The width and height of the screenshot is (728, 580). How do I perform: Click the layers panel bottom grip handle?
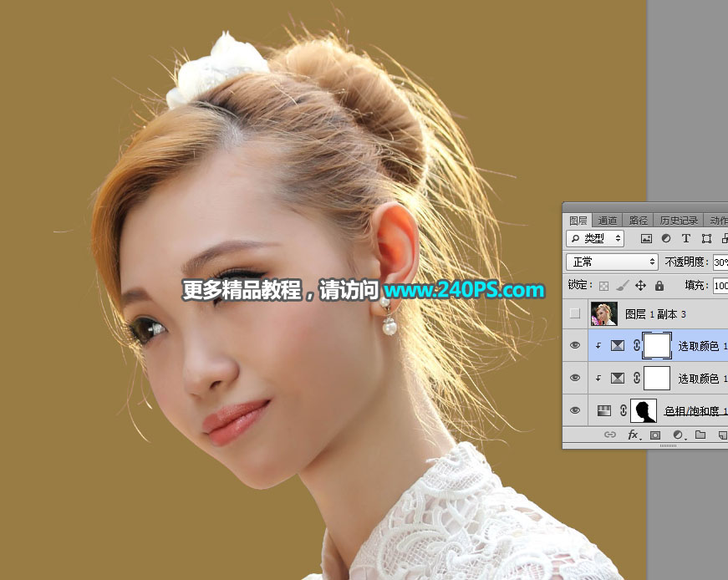(668, 445)
